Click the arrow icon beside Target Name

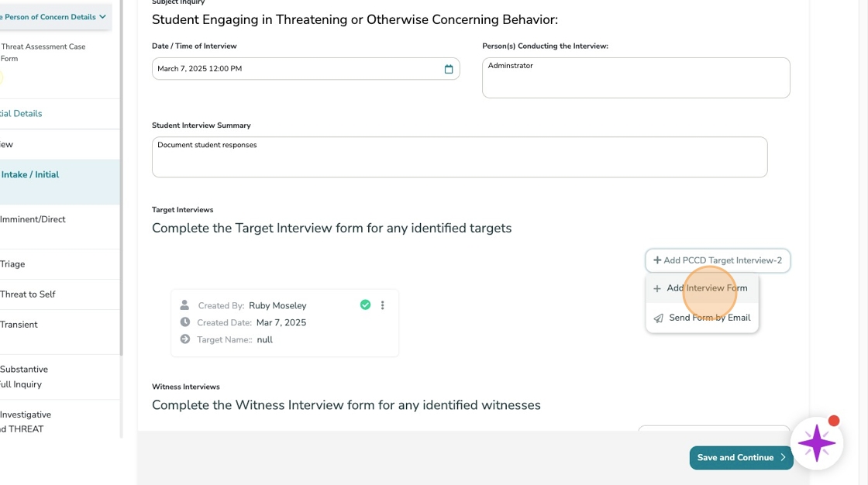184,339
